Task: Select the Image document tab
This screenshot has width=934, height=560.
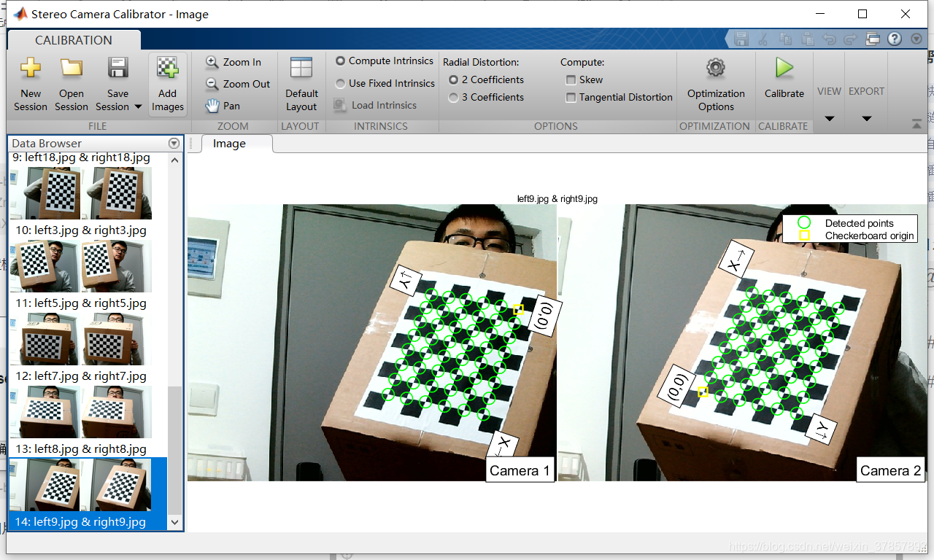Action: [x=229, y=144]
